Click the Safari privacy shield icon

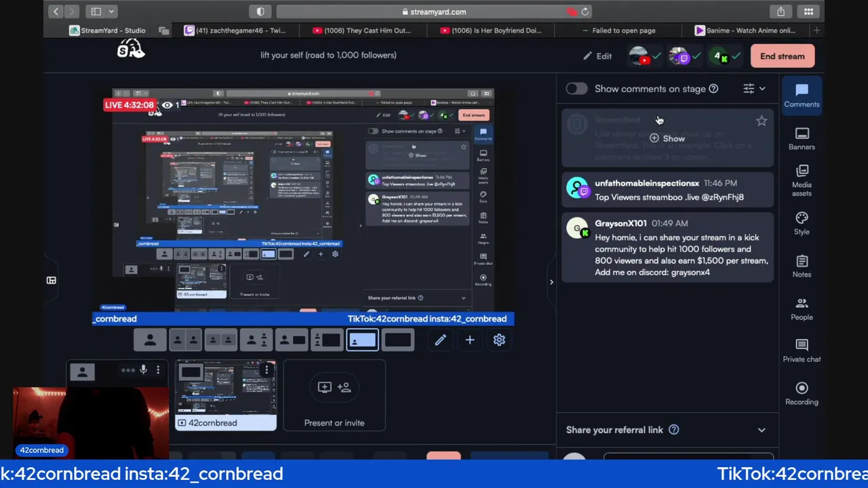pos(260,12)
